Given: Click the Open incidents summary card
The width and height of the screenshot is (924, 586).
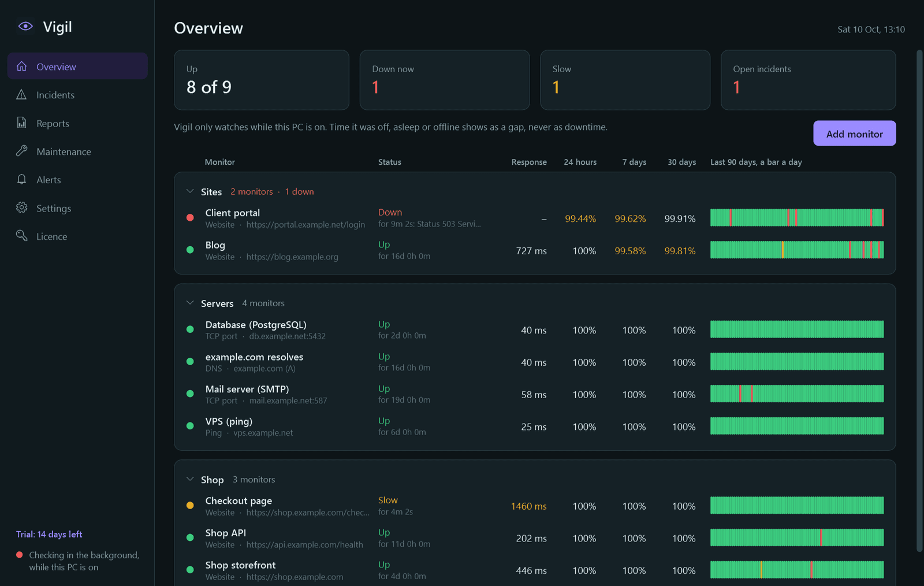Looking at the screenshot, I should [x=808, y=80].
